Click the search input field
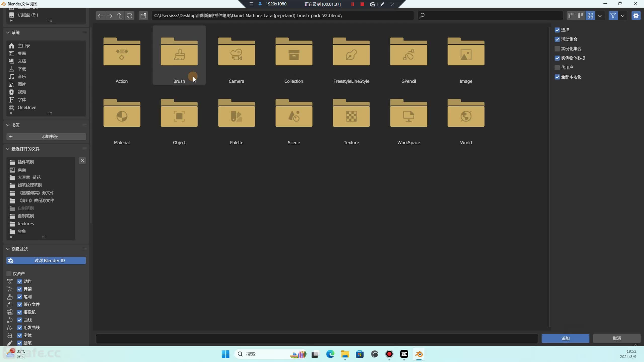 pyautogui.click(x=490, y=16)
